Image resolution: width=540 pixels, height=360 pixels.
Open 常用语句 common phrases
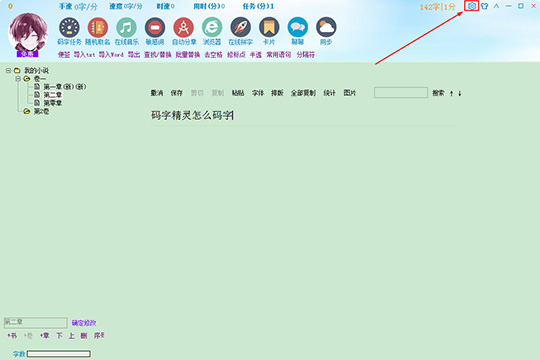[279, 55]
